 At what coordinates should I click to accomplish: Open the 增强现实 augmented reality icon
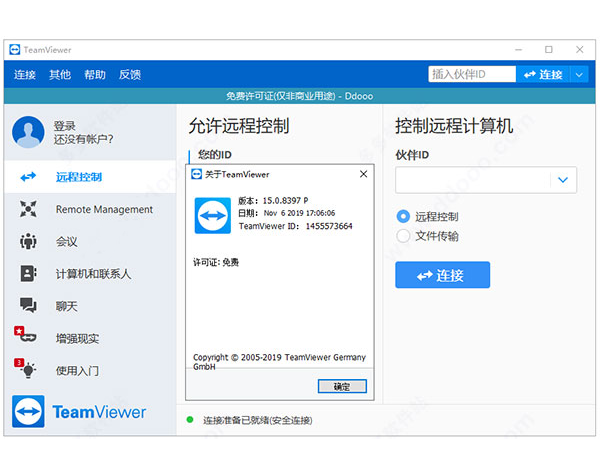(26, 334)
